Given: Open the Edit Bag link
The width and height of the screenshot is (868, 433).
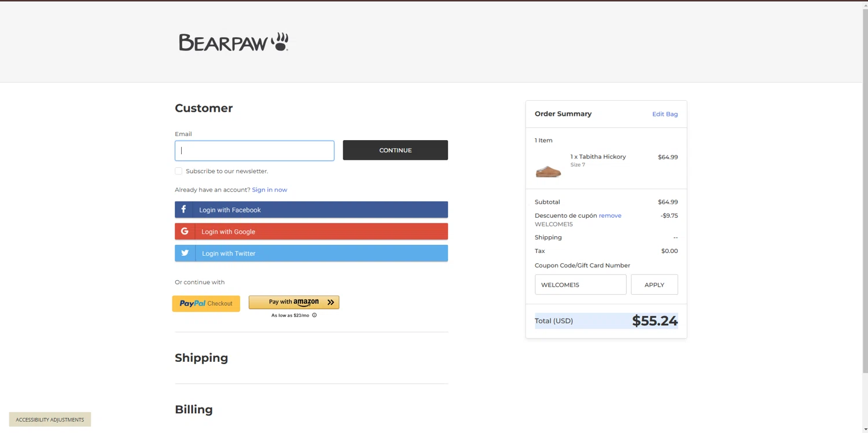Looking at the screenshot, I should [665, 114].
